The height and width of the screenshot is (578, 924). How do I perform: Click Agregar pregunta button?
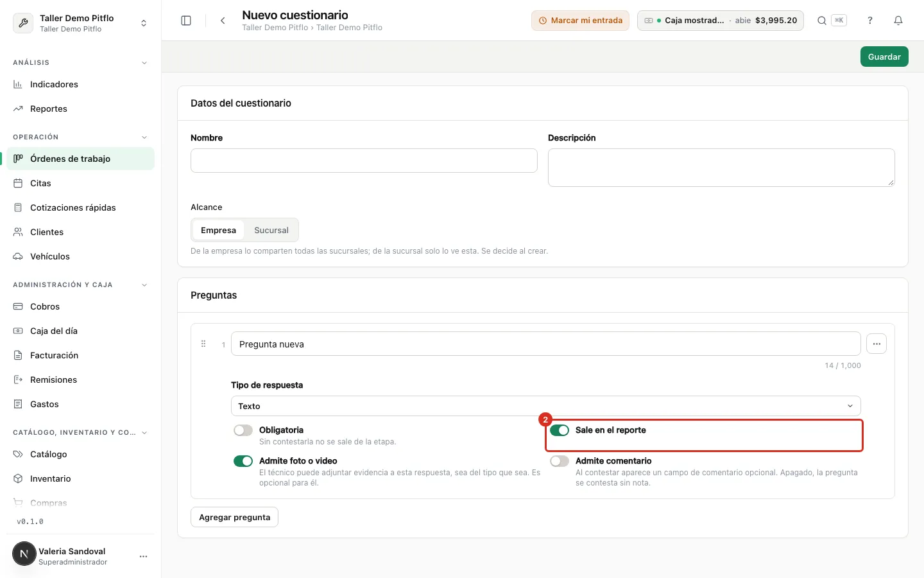pyautogui.click(x=234, y=517)
